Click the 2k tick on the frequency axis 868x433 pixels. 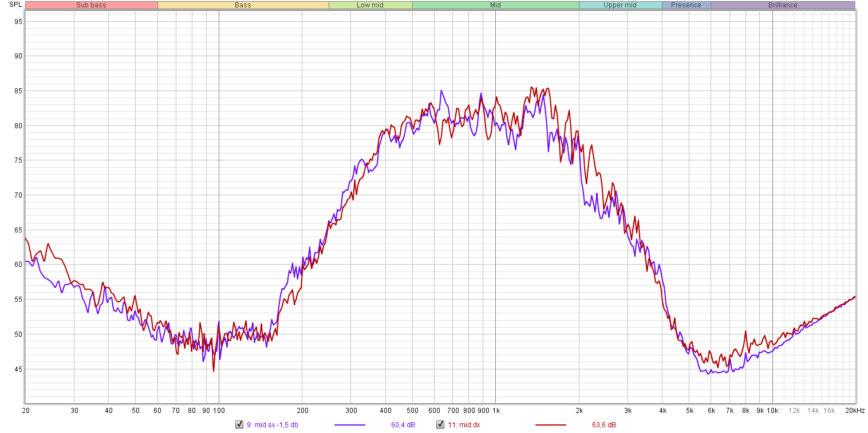[x=579, y=411]
